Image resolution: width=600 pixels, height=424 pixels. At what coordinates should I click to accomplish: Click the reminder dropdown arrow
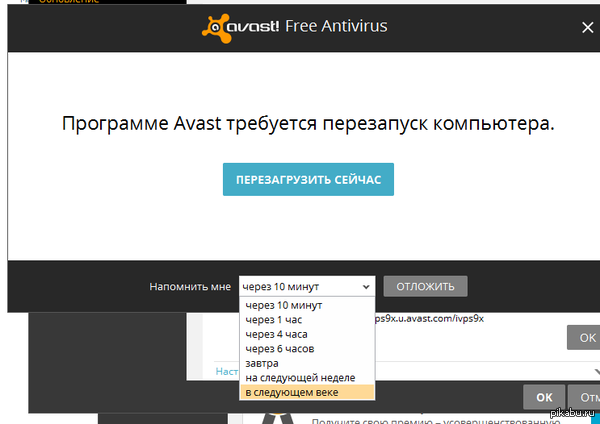367,286
